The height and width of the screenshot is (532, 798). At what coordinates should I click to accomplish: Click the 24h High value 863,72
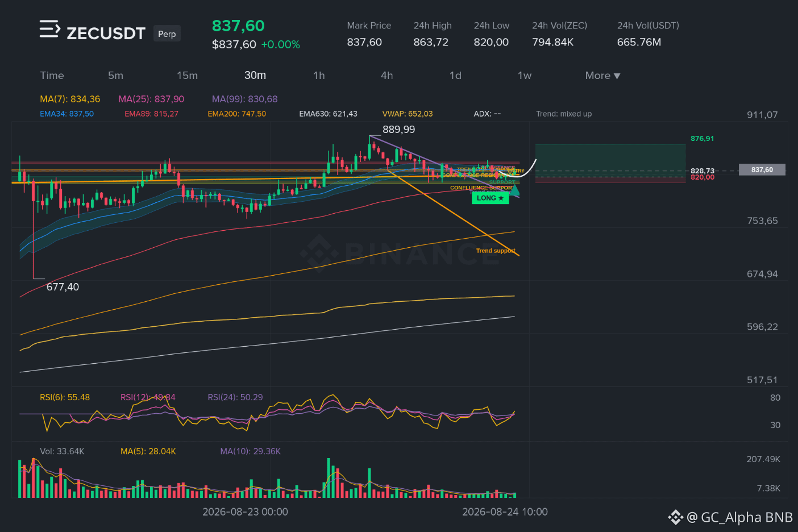click(x=431, y=42)
